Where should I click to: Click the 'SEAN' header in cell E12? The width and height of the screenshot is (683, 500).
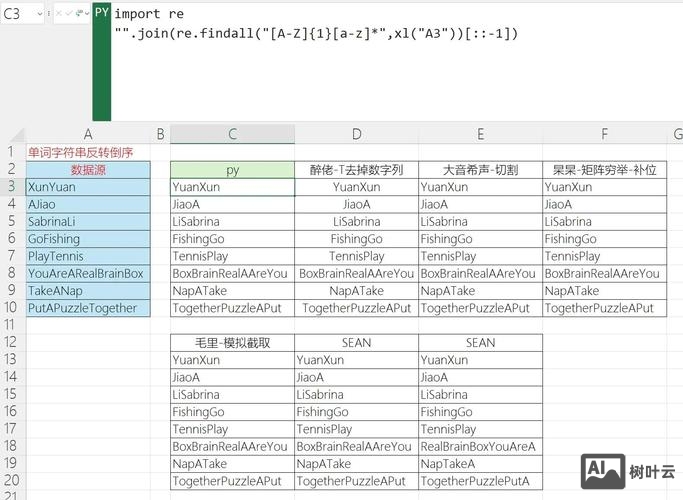480,342
